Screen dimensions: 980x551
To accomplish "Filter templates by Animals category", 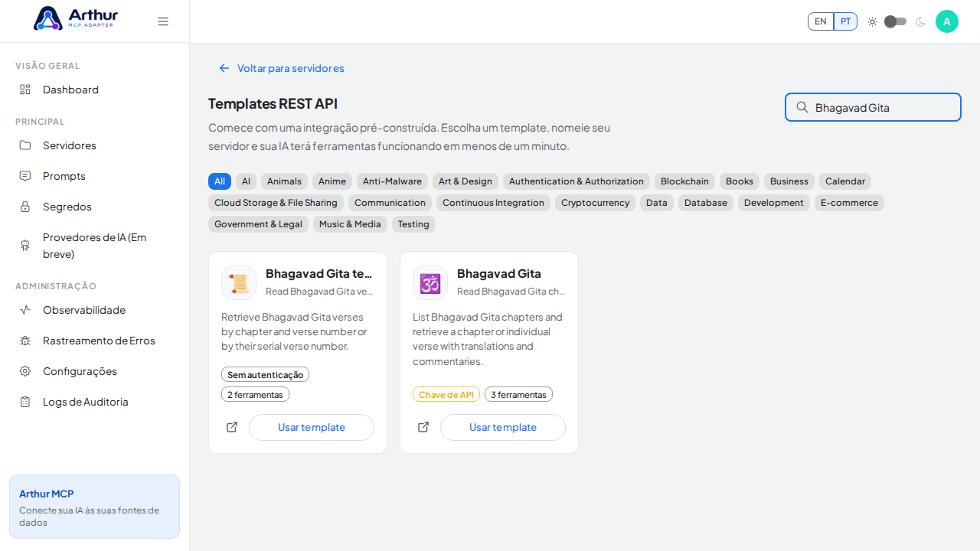I will tap(284, 181).
